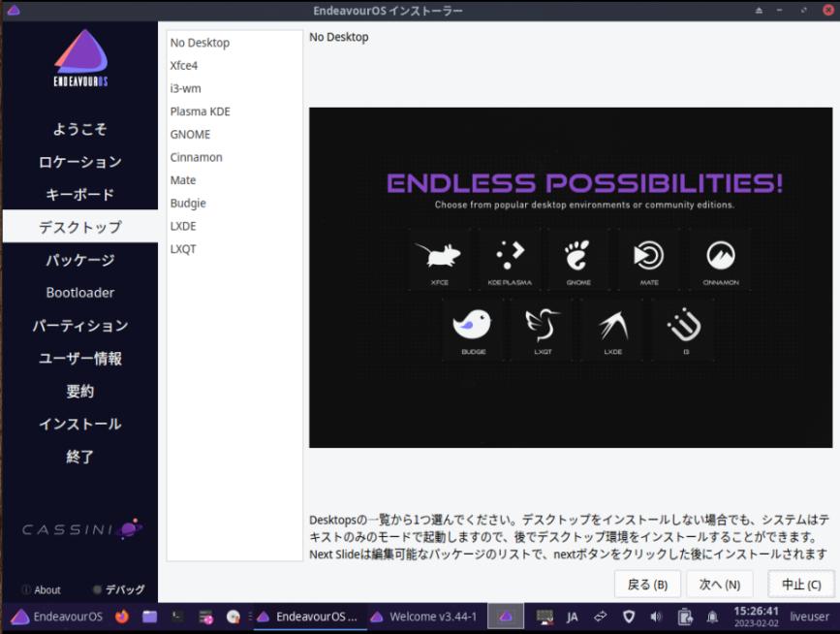Go to ようこそ step in sidebar

point(80,129)
